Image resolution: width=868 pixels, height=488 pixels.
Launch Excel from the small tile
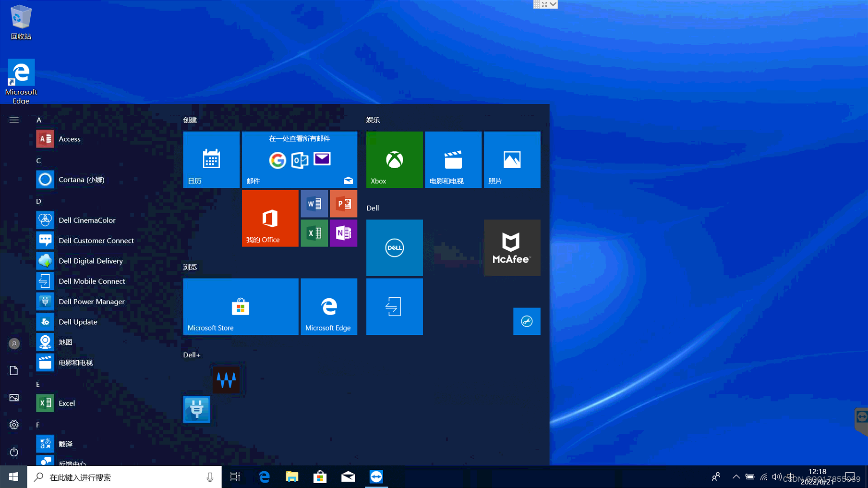314,233
